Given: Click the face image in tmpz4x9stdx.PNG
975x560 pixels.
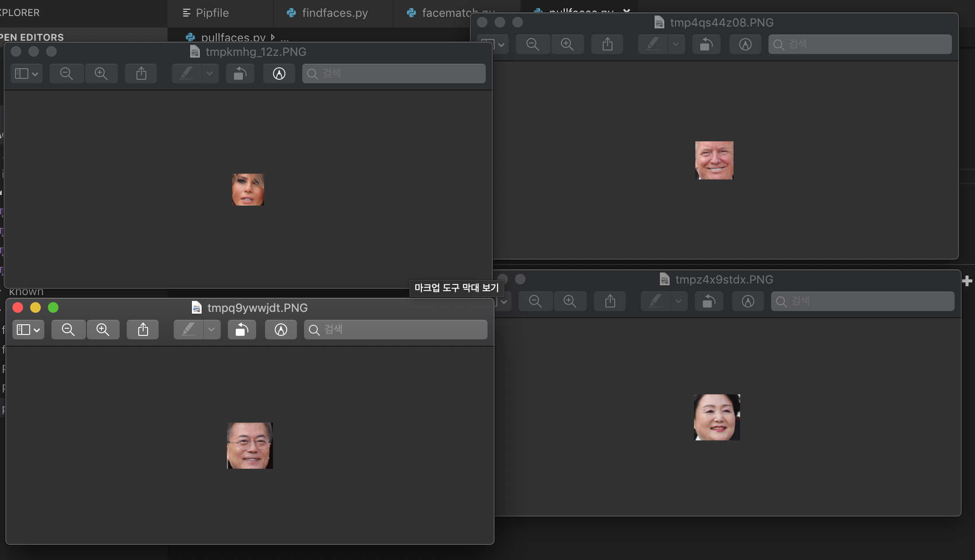Looking at the screenshot, I should (x=717, y=417).
